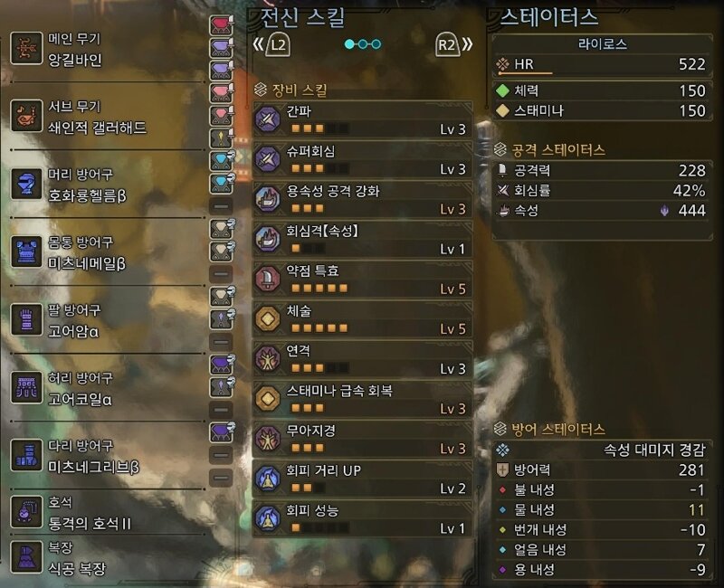Select the 회피 거리 UP skill row
The image size is (724, 588).
(363, 479)
